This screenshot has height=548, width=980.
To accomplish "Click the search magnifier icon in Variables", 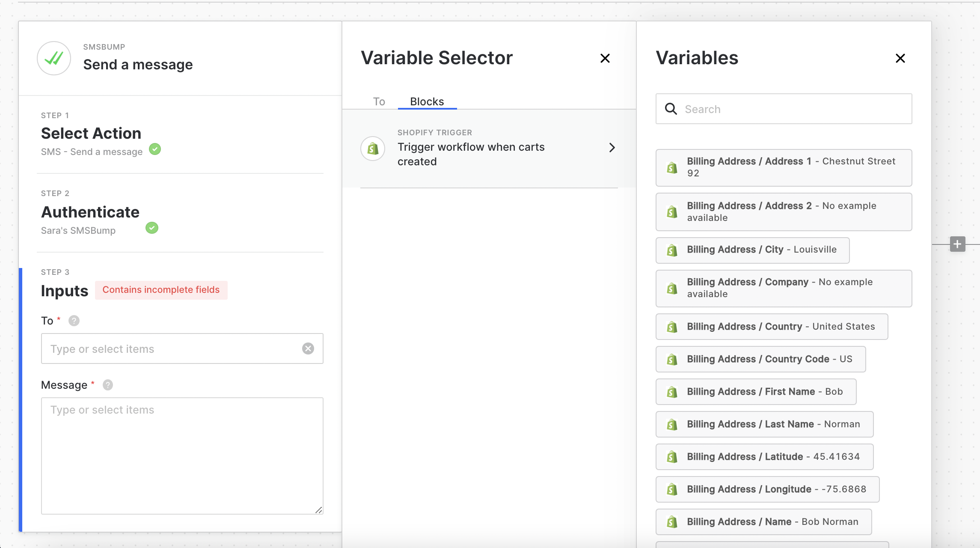I will [671, 109].
